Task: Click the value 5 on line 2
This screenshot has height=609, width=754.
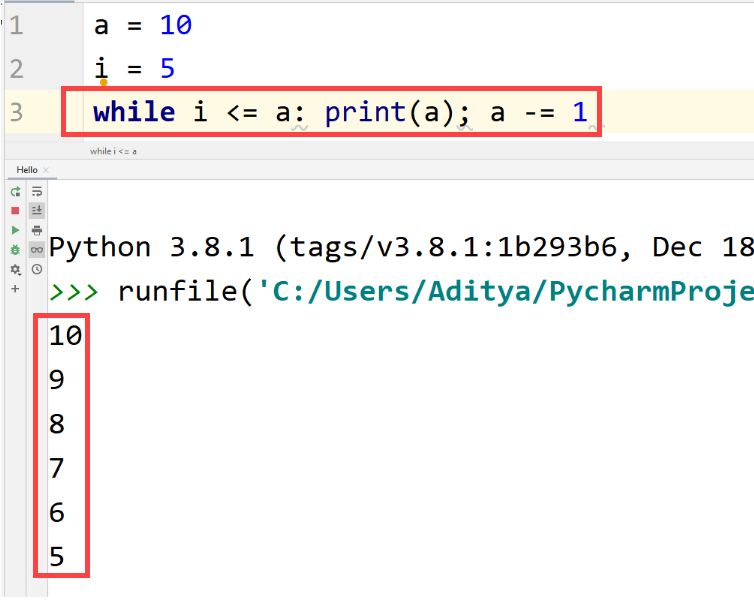Action: pyautogui.click(x=167, y=68)
